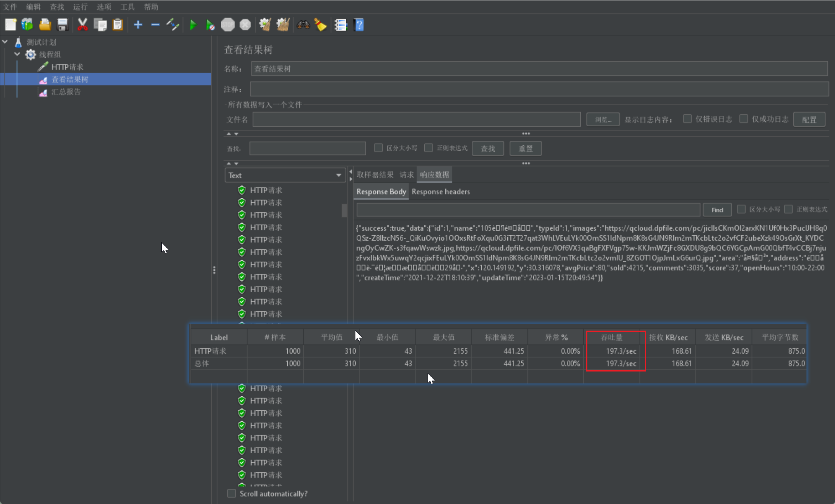Select the Response headers tab
Image resolution: width=835 pixels, height=504 pixels.
[441, 191]
